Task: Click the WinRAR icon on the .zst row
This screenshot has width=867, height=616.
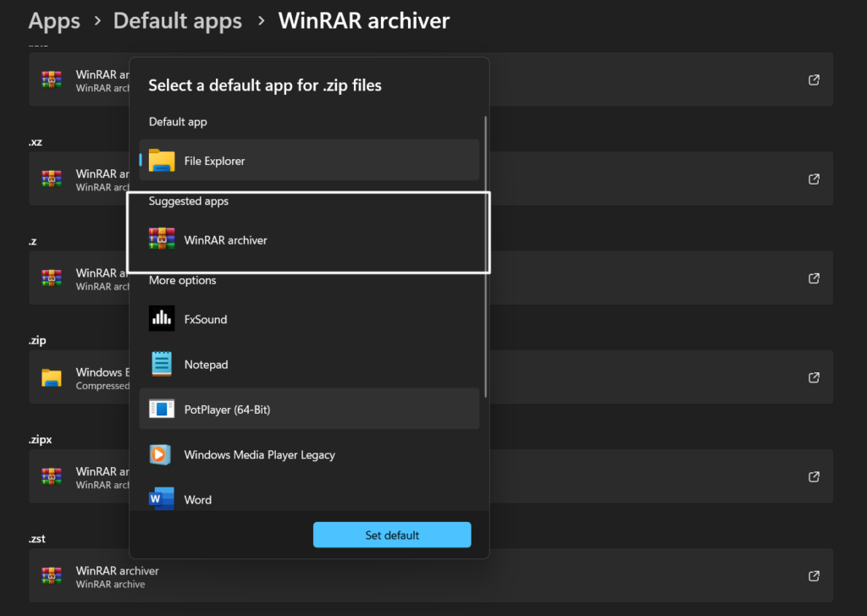Action: [x=52, y=576]
